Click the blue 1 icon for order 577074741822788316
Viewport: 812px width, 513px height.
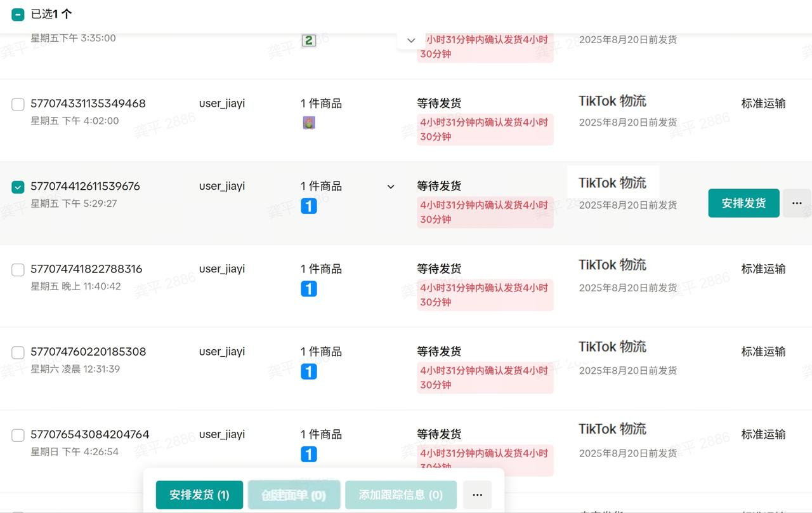coord(309,289)
